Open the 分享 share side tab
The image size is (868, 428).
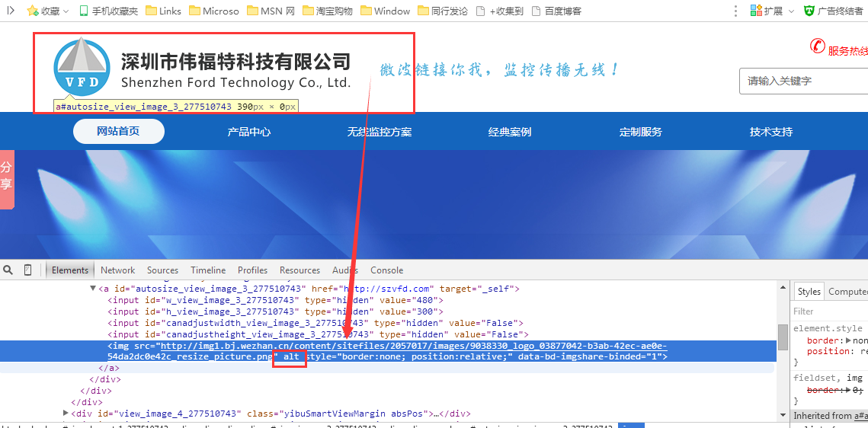pyautogui.click(x=7, y=179)
